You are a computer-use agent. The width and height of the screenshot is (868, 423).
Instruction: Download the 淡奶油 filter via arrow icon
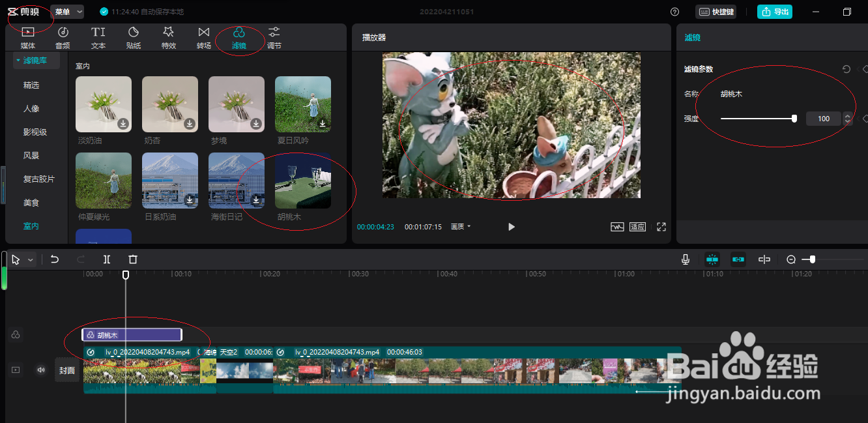123,124
